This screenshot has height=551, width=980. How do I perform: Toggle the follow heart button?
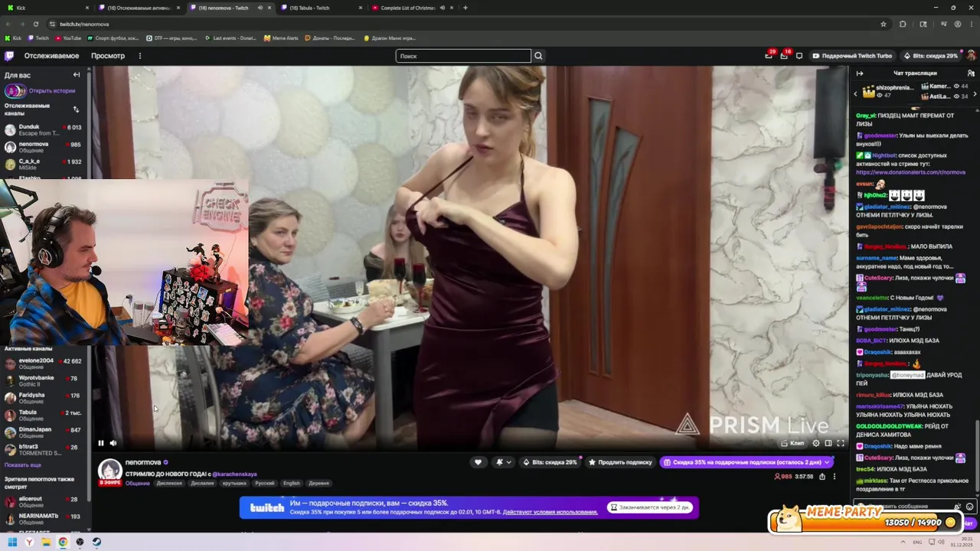[x=479, y=462]
